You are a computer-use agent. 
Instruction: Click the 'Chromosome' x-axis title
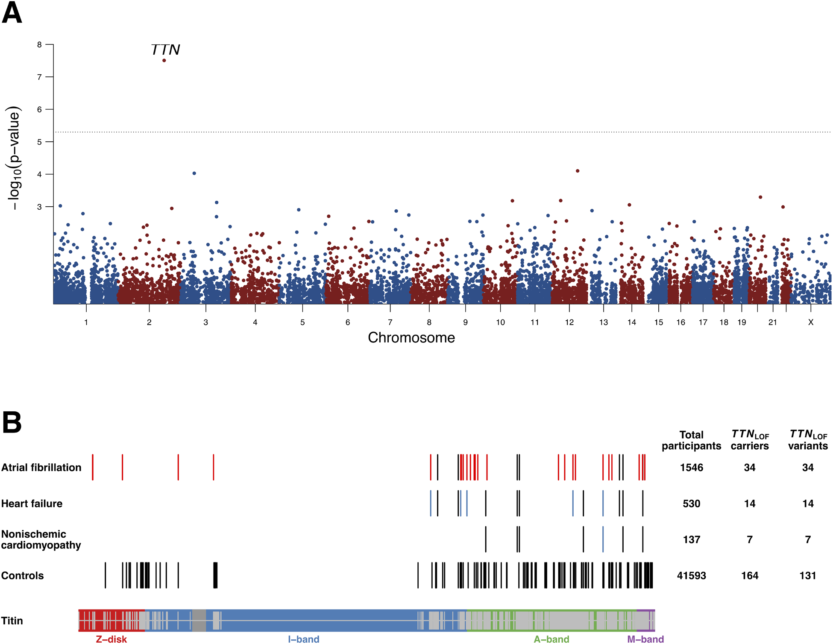point(411,338)
